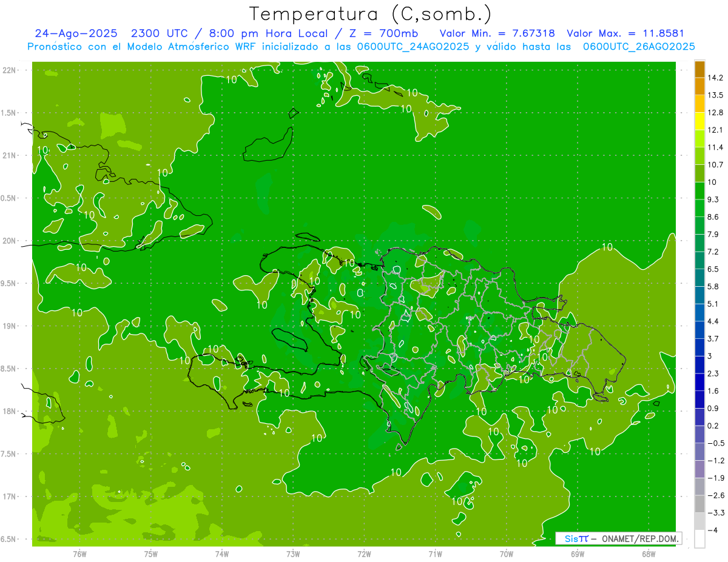The height and width of the screenshot is (562, 728).
Task: Select the valid-until time "0600UTC_26AGO2025"
Action: click(638, 47)
